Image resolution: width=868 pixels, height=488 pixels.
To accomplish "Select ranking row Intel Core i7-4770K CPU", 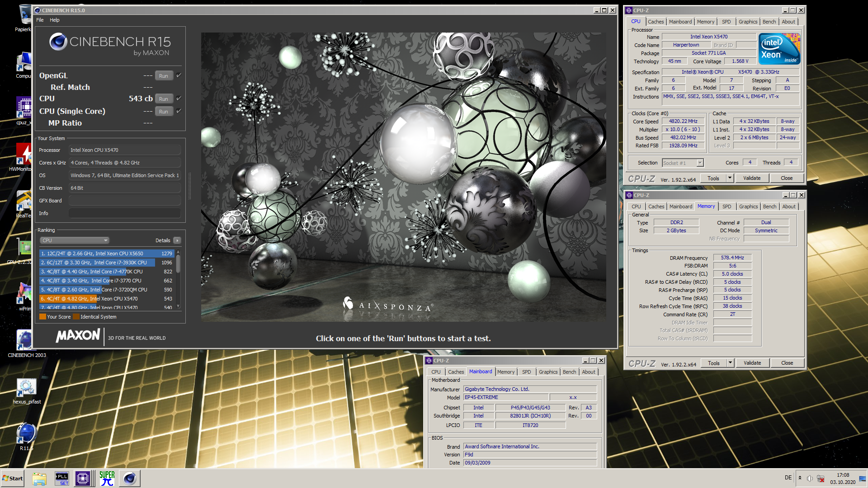I will pos(107,272).
